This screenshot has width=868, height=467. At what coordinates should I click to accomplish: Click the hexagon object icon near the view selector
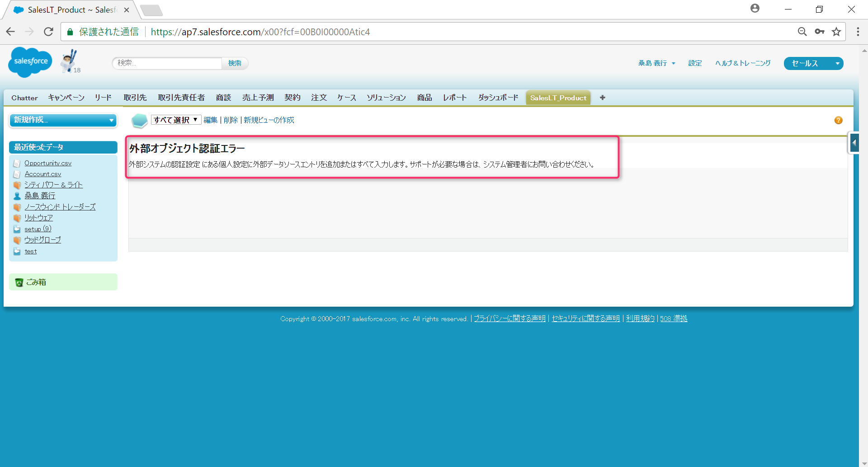[139, 121]
